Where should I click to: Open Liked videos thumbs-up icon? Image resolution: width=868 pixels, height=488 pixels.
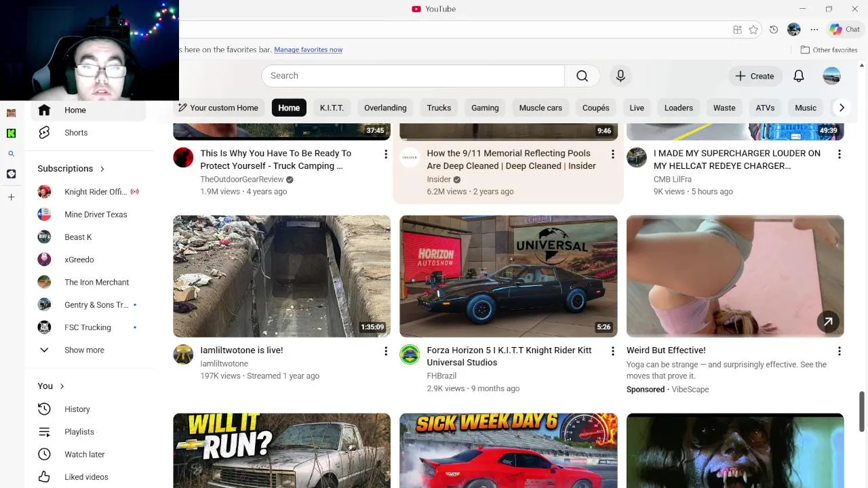pyautogui.click(x=44, y=476)
